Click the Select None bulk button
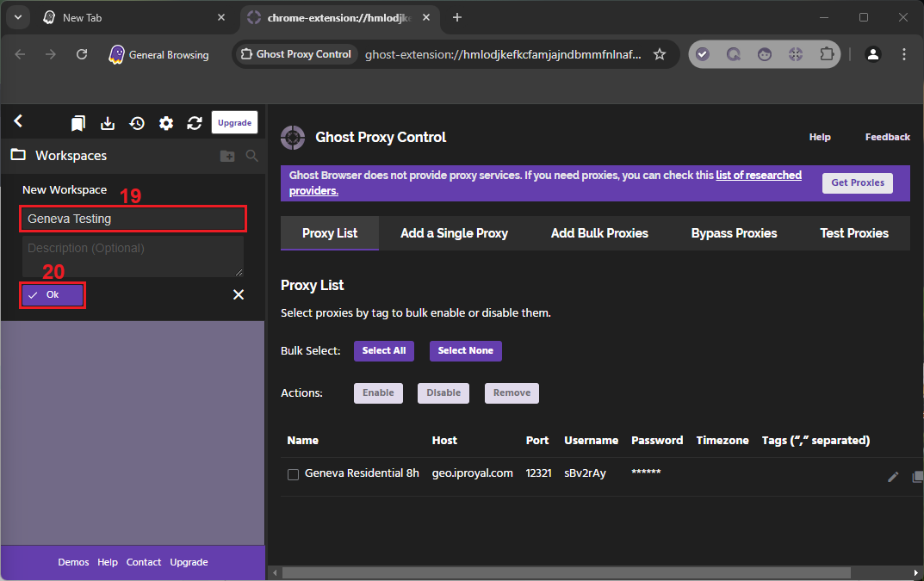This screenshot has height=581, width=924. (x=466, y=350)
